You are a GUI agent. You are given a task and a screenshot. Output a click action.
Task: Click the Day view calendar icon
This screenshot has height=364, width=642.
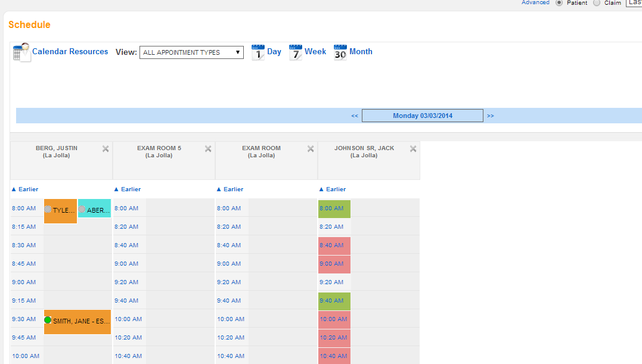pyautogui.click(x=258, y=52)
